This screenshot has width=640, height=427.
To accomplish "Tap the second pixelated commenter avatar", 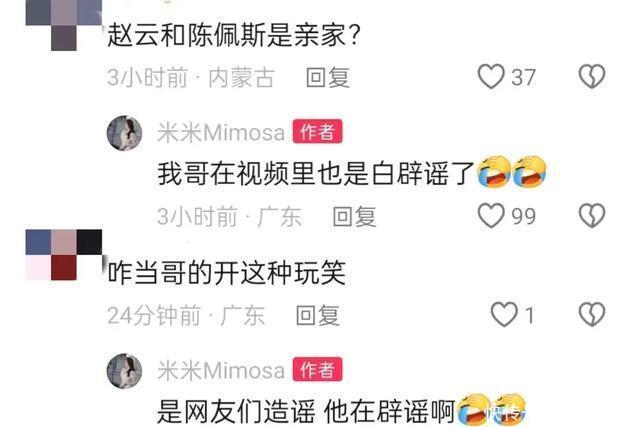I will pyautogui.click(x=64, y=255).
